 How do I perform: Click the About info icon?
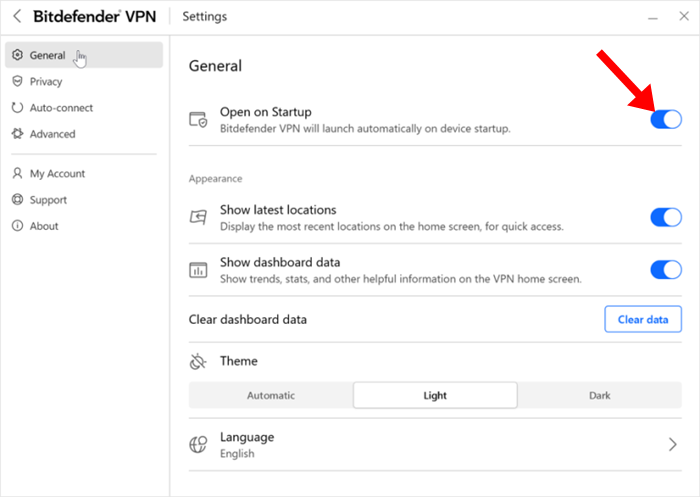coord(17,226)
